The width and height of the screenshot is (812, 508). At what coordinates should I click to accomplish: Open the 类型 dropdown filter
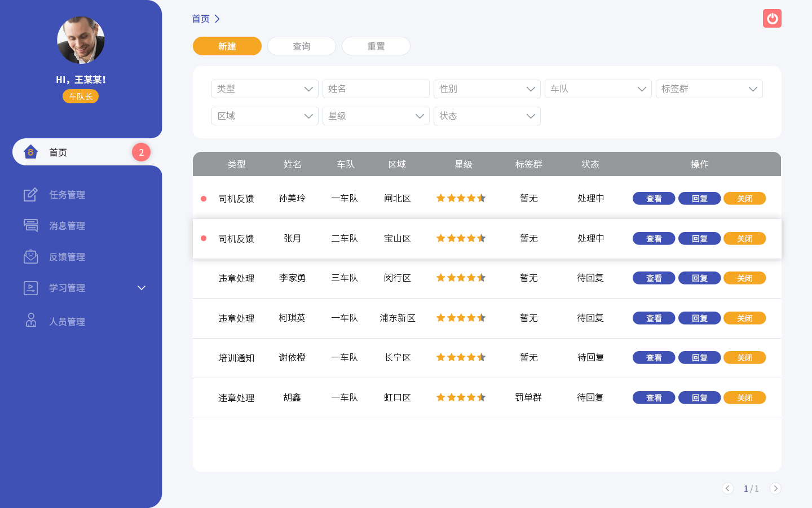tap(265, 89)
